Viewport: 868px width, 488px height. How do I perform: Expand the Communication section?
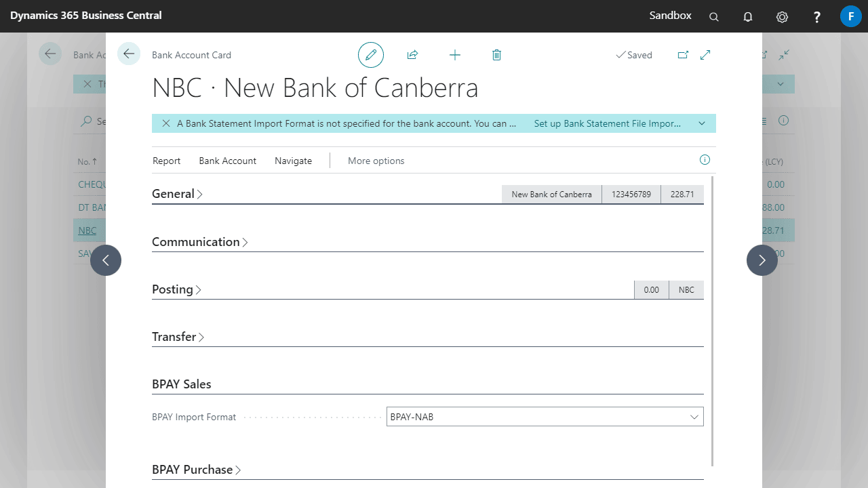[x=200, y=242]
